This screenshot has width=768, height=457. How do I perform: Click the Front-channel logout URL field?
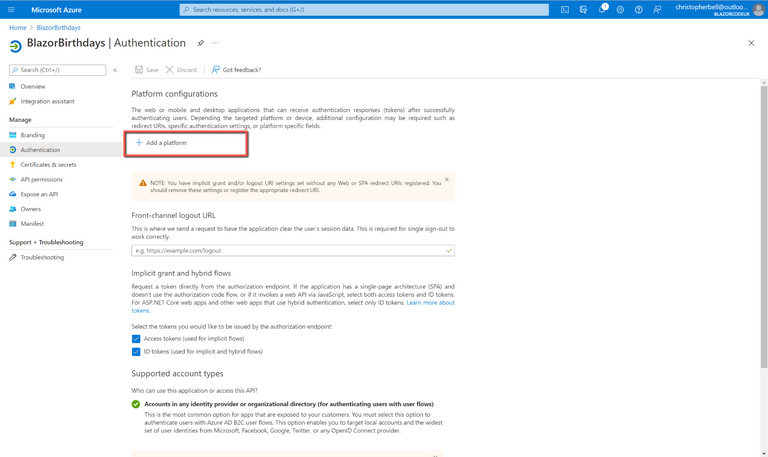coord(288,251)
